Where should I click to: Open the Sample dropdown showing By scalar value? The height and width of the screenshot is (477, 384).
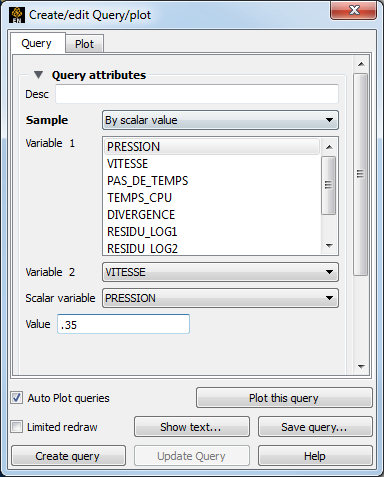tap(220, 120)
